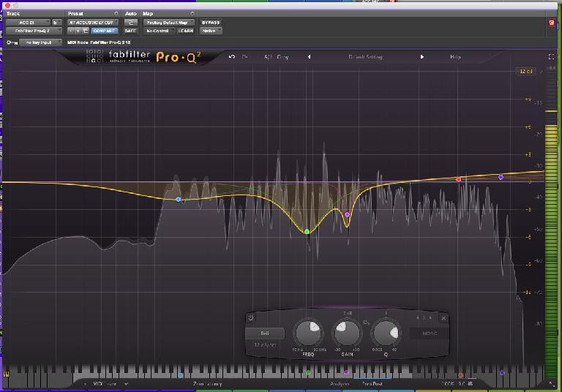Open the No Control dropdown

click(x=160, y=31)
